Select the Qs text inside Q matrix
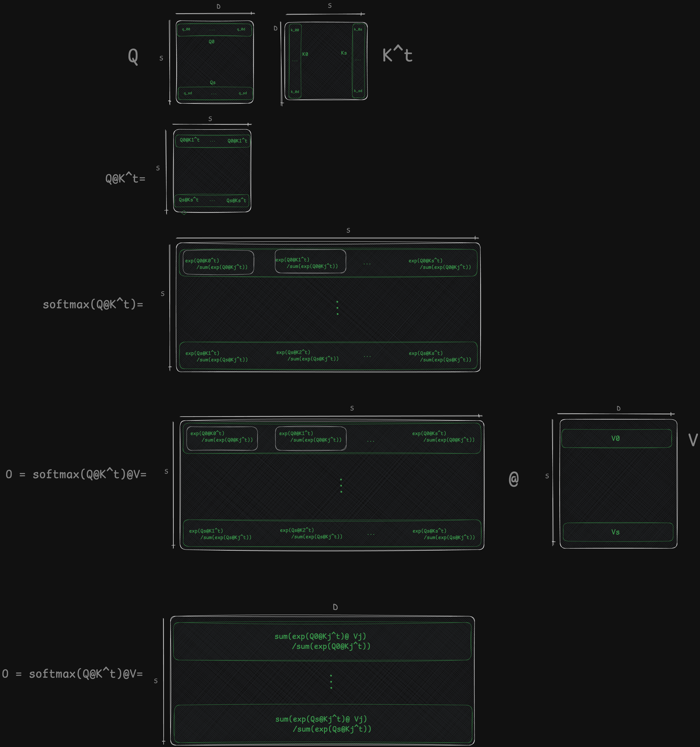 click(x=213, y=83)
